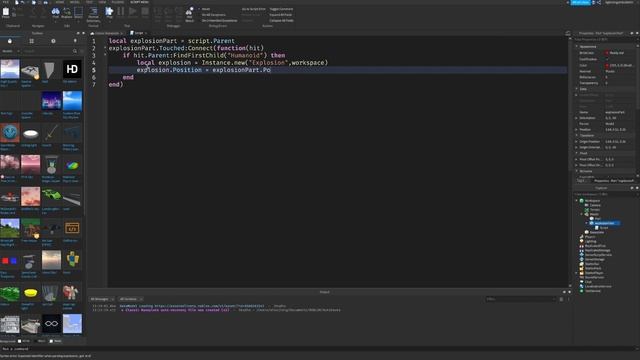Click the HD Admin toolbox thumbnail
Viewport: 640px width, 360px height.
tap(72, 69)
